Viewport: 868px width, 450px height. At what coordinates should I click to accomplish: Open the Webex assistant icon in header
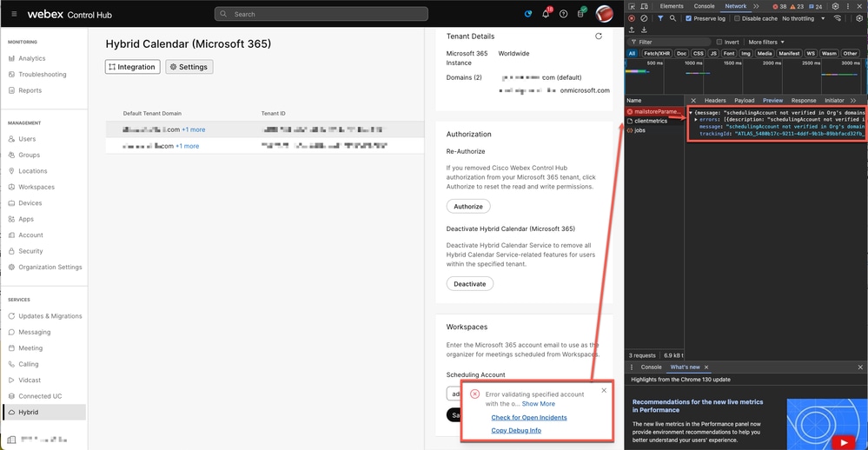point(528,14)
